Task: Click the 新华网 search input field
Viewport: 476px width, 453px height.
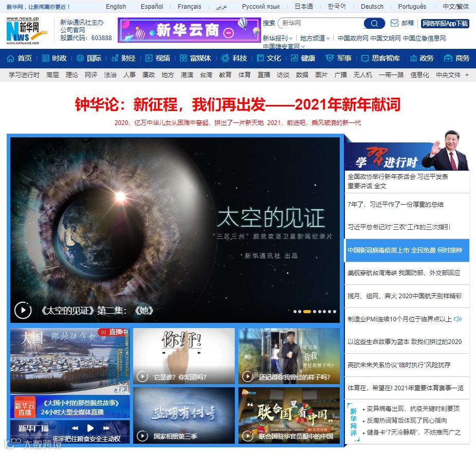Action: tap(321, 23)
